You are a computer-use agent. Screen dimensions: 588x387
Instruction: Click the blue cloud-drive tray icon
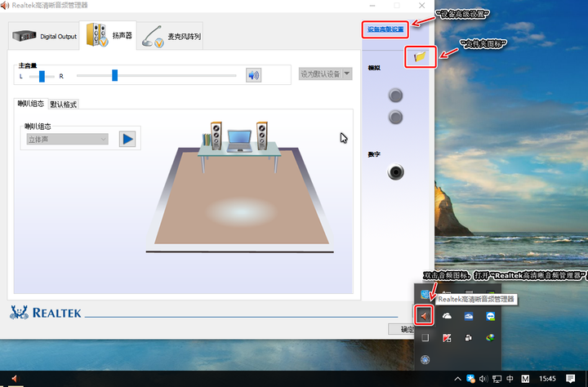pyautogui.click(x=469, y=317)
